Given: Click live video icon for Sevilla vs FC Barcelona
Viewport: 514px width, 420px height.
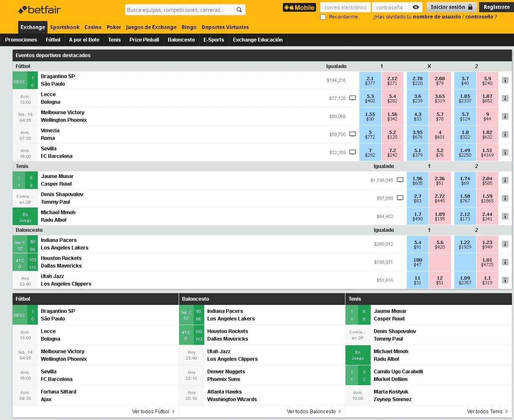Looking at the screenshot, I should point(353,152).
